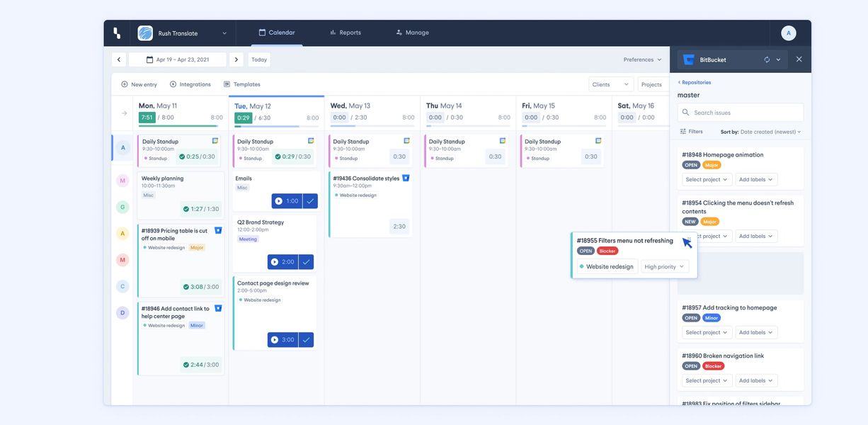The width and height of the screenshot is (868, 425).
Task: Open the Reports tab
Action: [346, 33]
